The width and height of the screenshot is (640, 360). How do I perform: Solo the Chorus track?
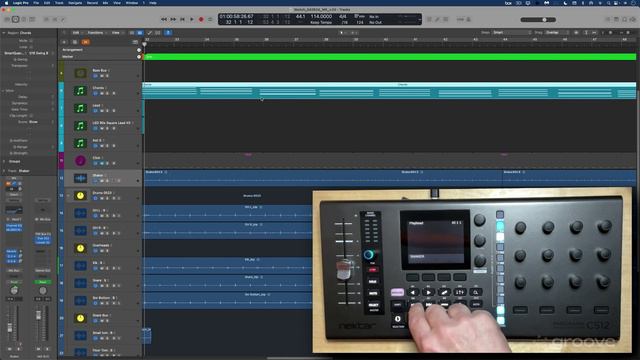click(x=107, y=93)
